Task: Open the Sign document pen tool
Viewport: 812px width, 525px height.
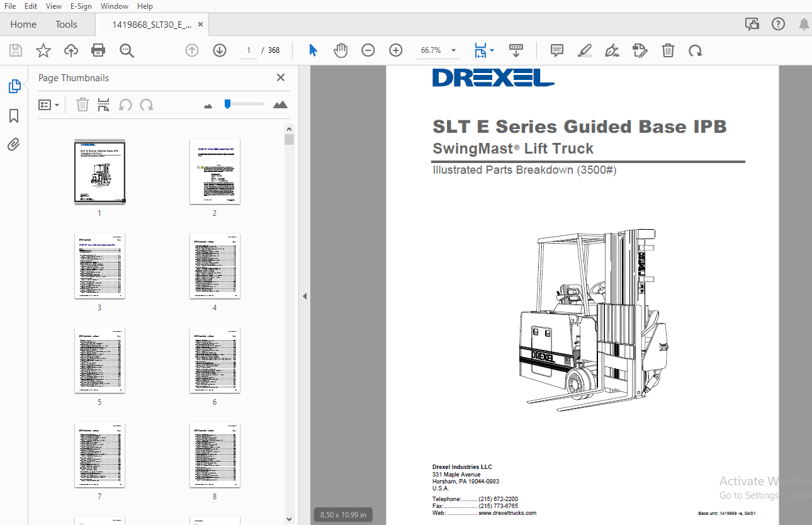Action: click(x=612, y=50)
